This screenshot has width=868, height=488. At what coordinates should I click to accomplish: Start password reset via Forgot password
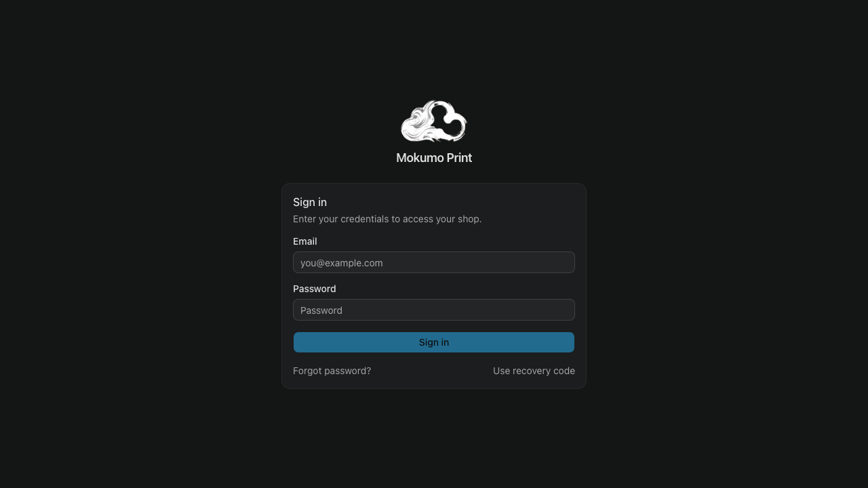(x=332, y=371)
